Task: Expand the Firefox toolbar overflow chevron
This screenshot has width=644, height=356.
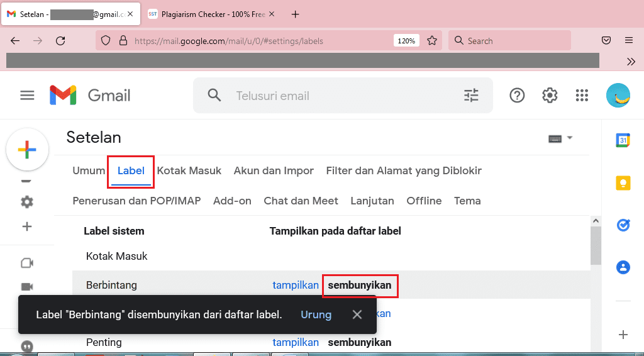Action: click(x=631, y=61)
